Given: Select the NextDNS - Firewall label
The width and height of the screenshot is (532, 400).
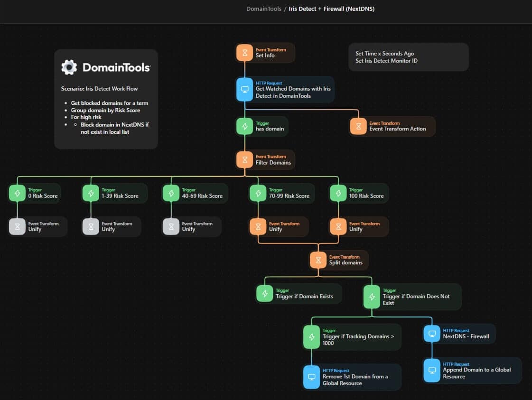Looking at the screenshot, I should point(466,336).
